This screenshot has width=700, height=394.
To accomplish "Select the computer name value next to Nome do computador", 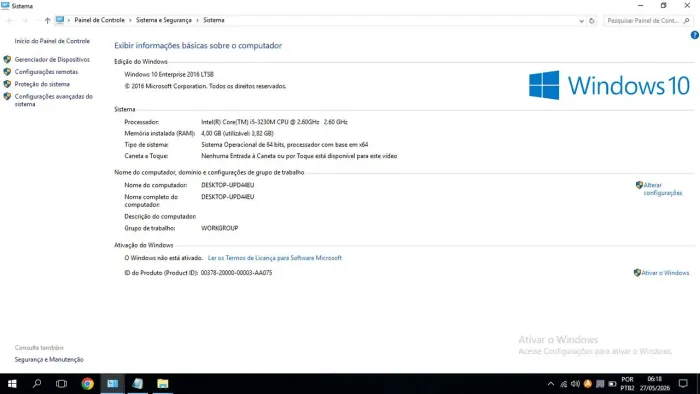I will click(228, 185).
